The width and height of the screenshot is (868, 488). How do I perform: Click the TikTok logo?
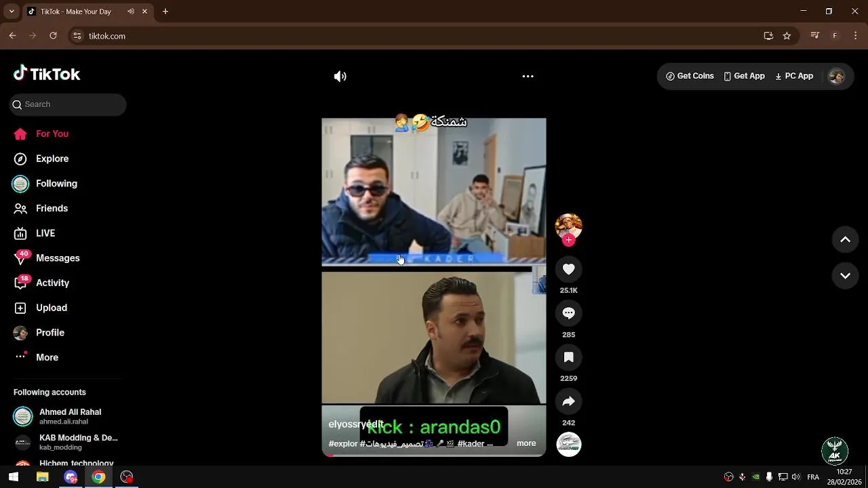click(x=47, y=74)
